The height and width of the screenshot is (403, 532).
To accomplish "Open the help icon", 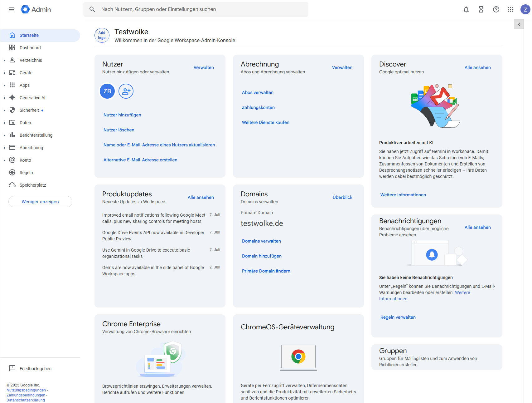I will (x=496, y=9).
